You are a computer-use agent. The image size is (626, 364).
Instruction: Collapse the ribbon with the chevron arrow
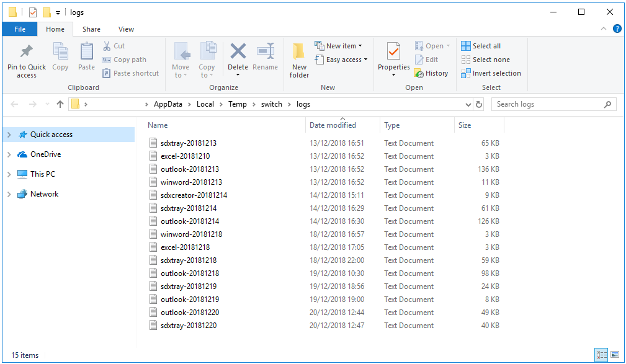(604, 29)
